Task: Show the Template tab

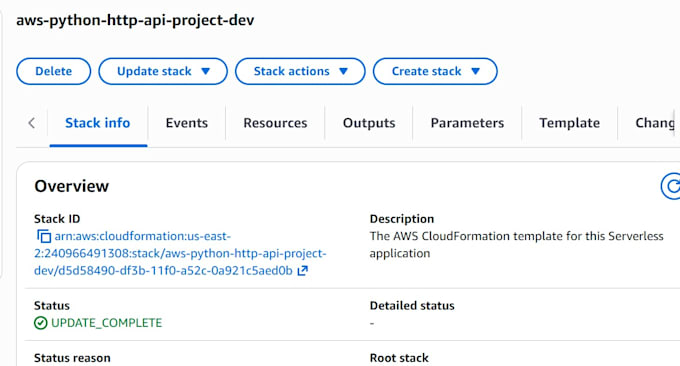Action: pyautogui.click(x=570, y=123)
